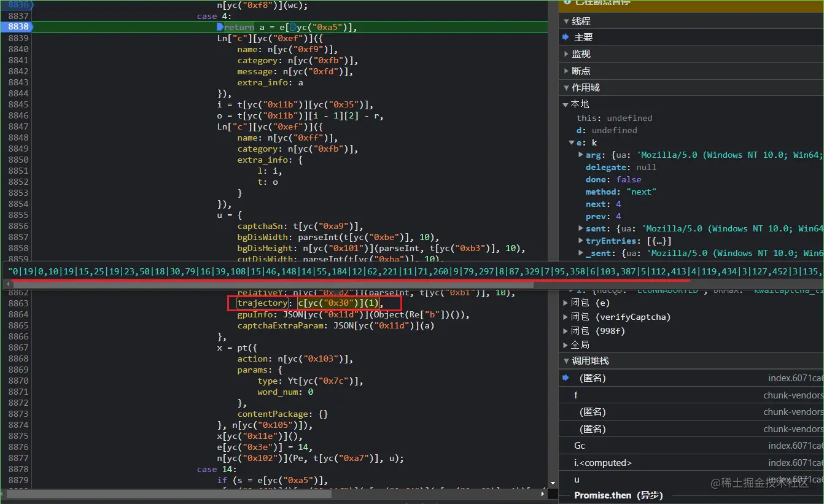Collapse the 调用堆栈 section
This screenshot has height=504, width=824.
[x=566, y=361]
